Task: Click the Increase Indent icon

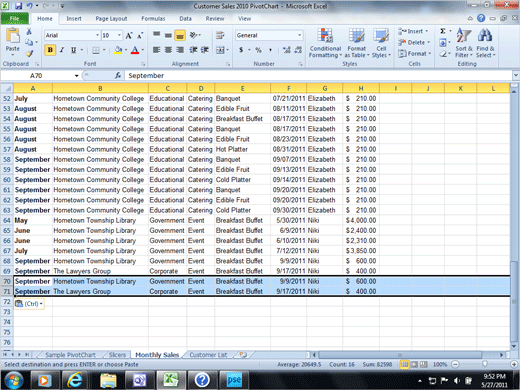Action: click(205, 50)
